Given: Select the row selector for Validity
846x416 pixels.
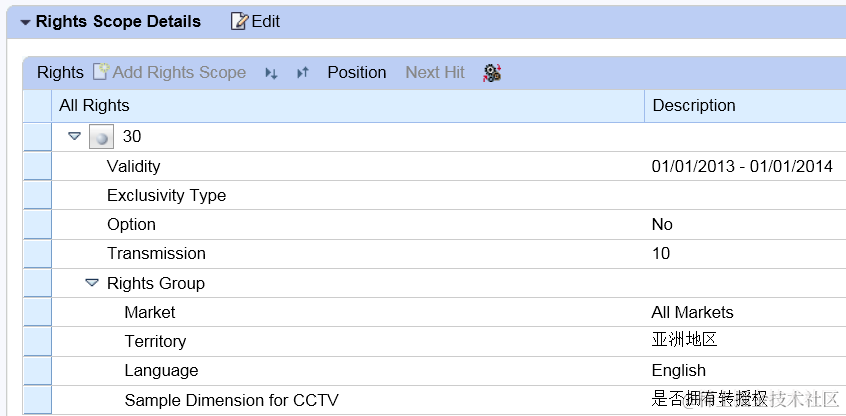Looking at the screenshot, I should click(37, 166).
